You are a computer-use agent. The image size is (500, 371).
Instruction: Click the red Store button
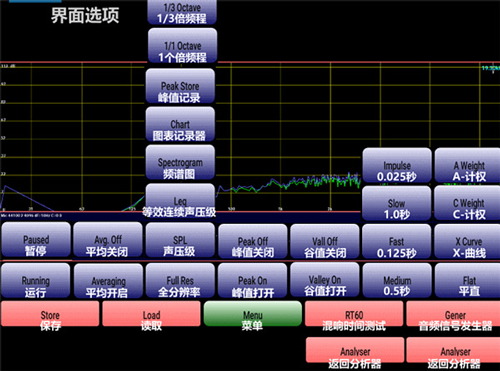(50, 314)
